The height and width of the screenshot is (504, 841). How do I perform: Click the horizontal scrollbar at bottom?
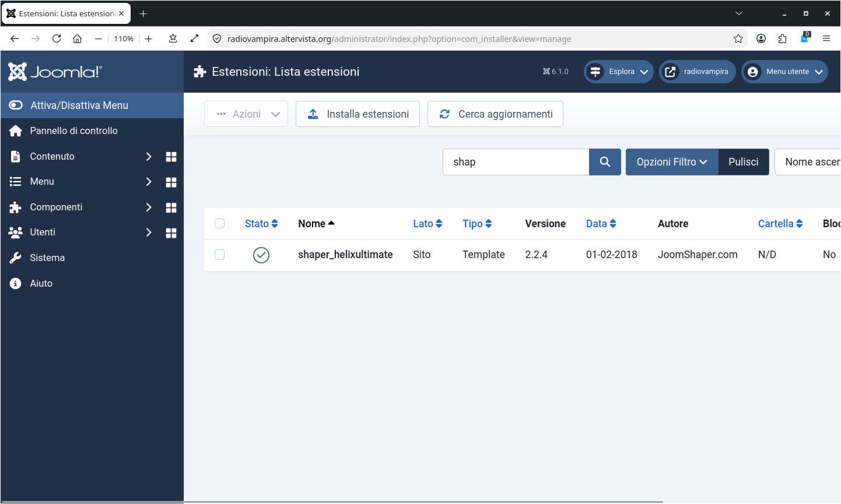point(423,501)
